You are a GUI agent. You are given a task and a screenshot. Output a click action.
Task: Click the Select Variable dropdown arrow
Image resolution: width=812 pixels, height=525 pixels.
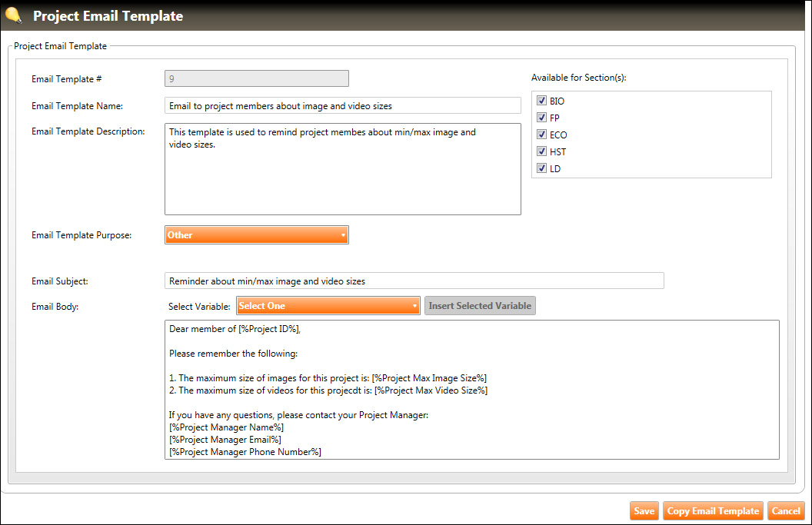pyautogui.click(x=415, y=306)
